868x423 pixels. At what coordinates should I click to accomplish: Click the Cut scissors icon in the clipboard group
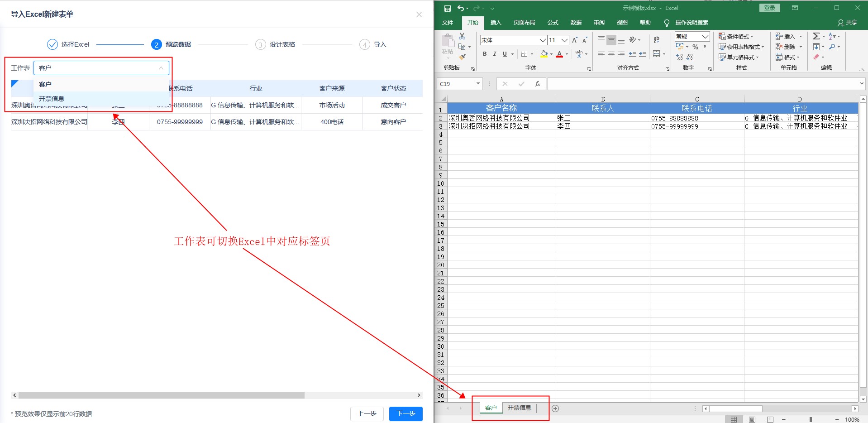[x=462, y=36]
